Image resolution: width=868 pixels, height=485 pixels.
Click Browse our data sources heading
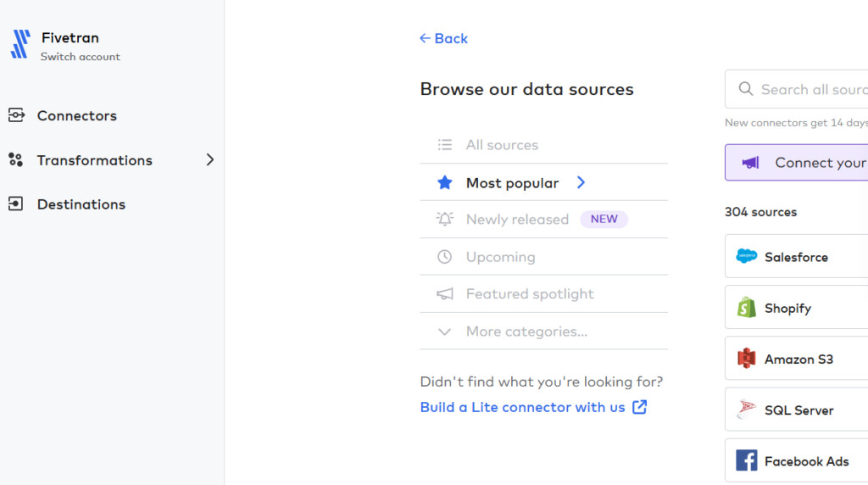point(526,89)
